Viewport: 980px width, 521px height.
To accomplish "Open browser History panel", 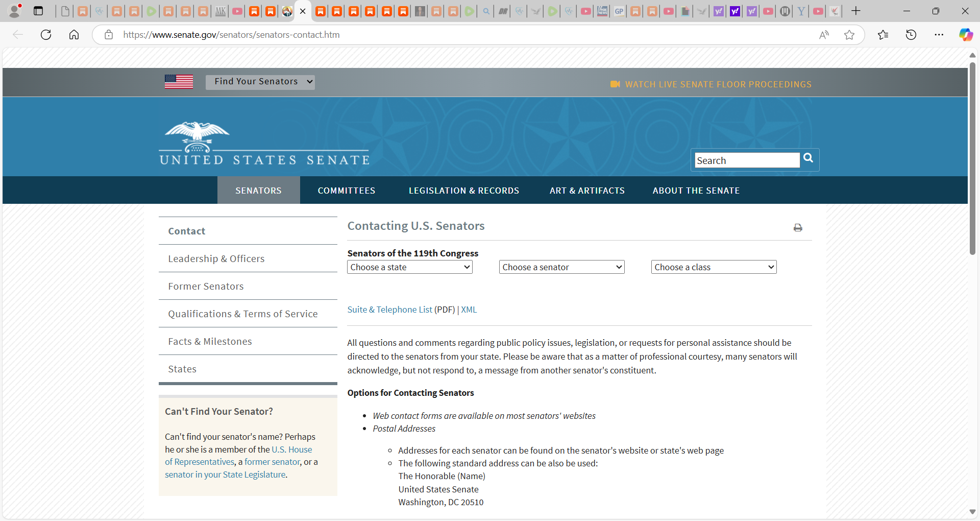I will click(911, 35).
